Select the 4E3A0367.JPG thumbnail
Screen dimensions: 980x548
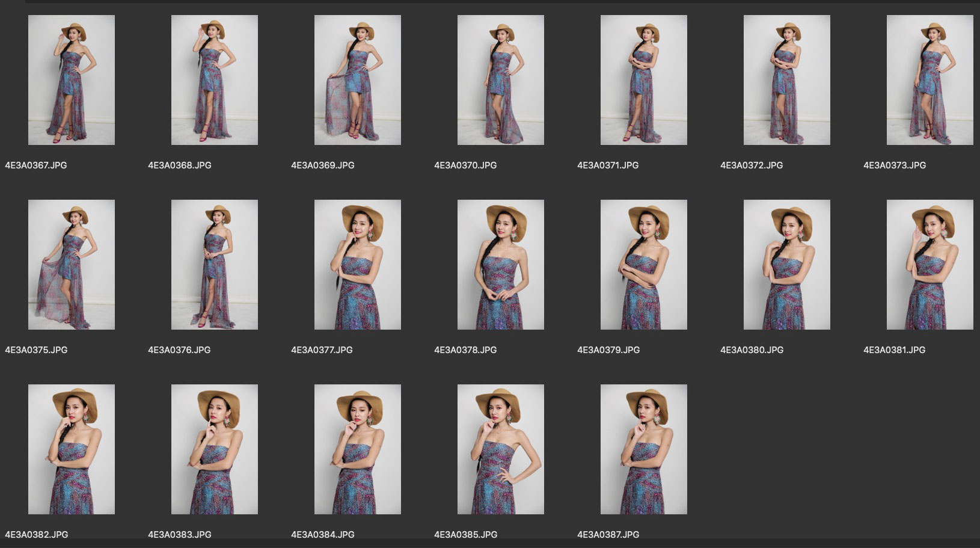point(72,80)
